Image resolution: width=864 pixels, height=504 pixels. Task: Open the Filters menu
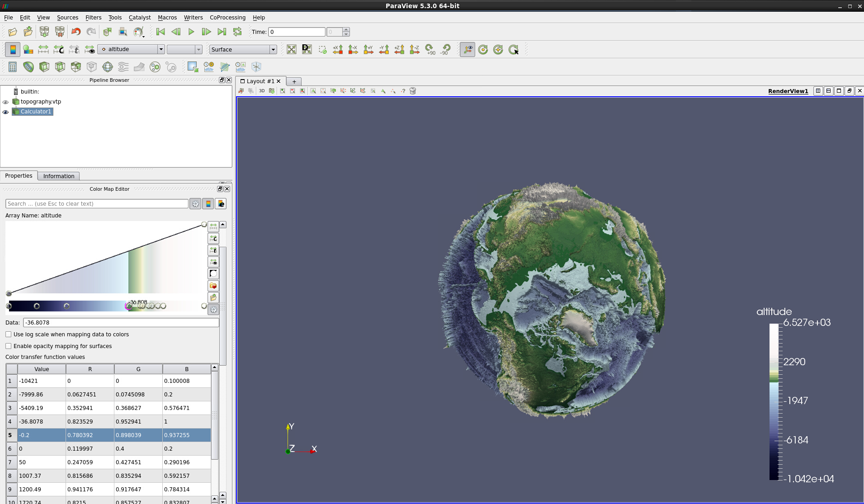93,18
